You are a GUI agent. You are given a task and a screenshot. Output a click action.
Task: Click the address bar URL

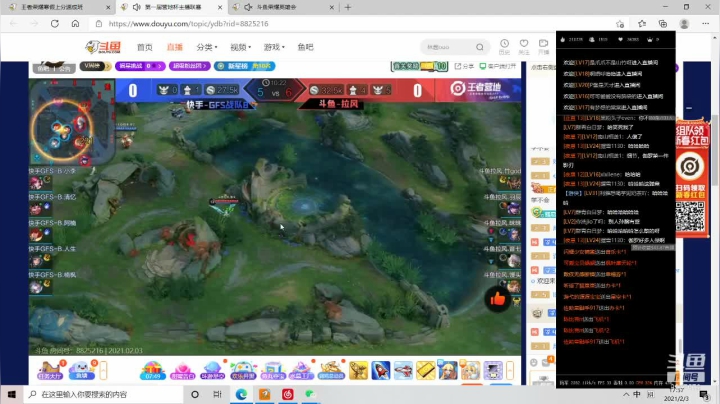click(x=188, y=23)
